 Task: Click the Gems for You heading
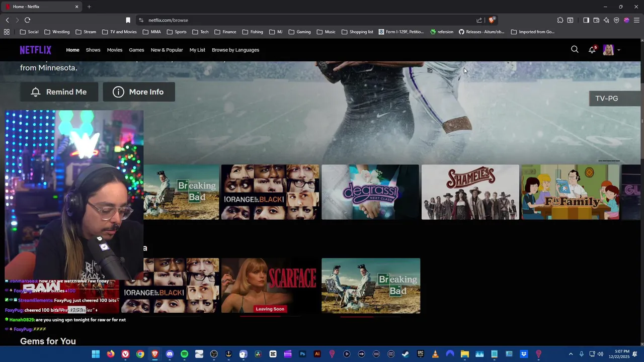[x=48, y=341]
